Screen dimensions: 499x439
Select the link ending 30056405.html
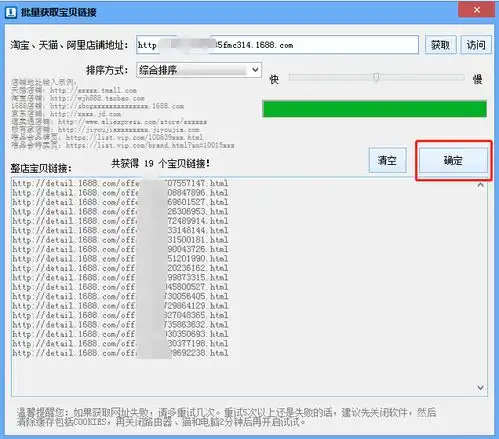(120, 296)
